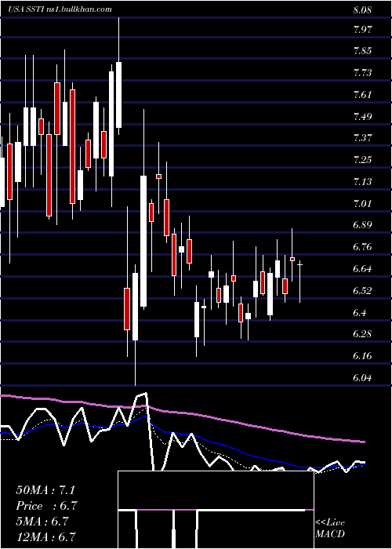Click the 7.13 price axis label
Viewport: 392px width, 549px height.
(x=362, y=182)
